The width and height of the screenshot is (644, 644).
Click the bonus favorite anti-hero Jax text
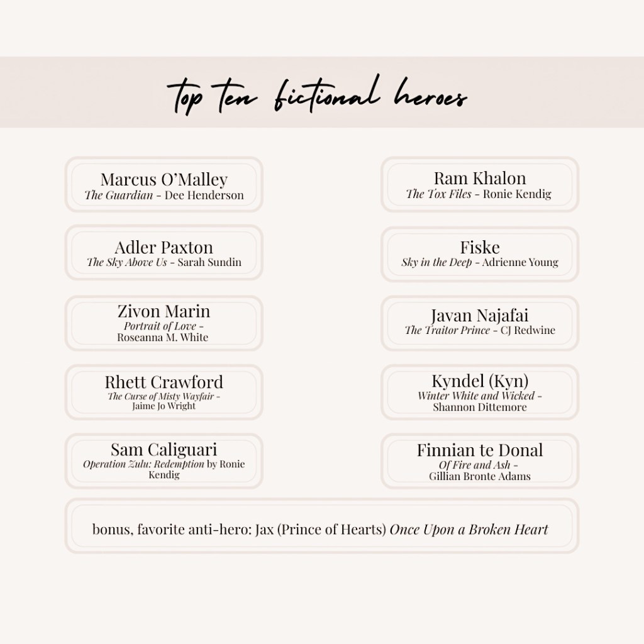pyautogui.click(x=320, y=529)
